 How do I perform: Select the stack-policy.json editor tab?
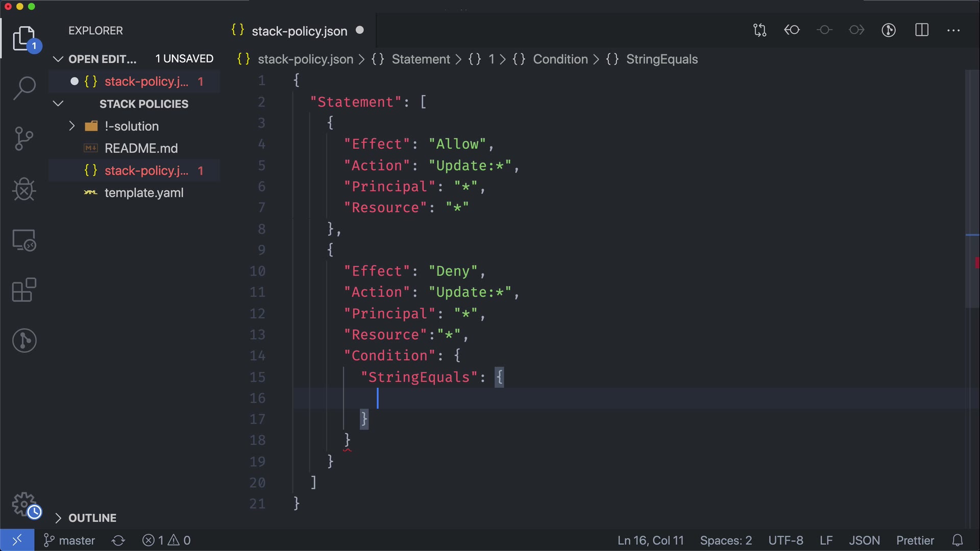pos(299,31)
